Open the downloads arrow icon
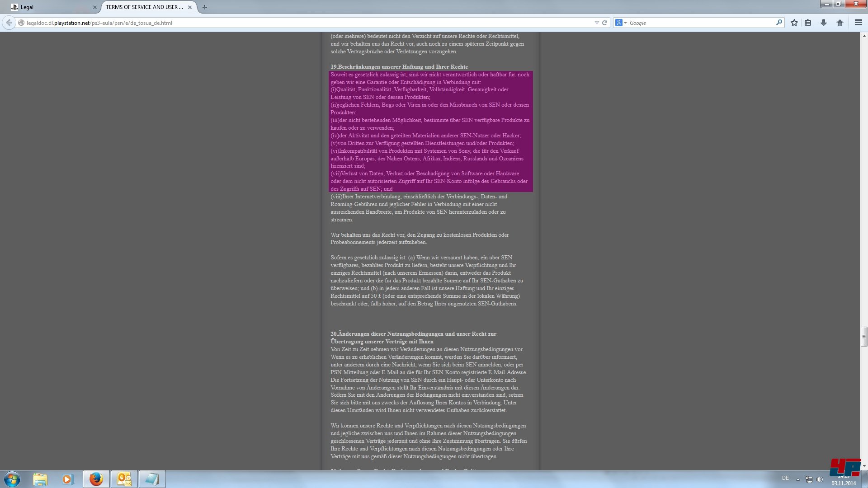The height and width of the screenshot is (488, 868). (x=824, y=23)
